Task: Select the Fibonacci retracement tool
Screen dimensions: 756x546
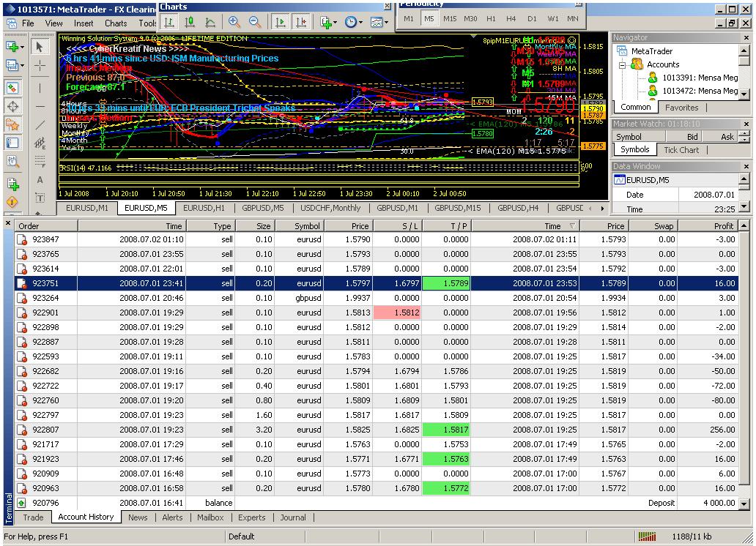Action: (40, 161)
